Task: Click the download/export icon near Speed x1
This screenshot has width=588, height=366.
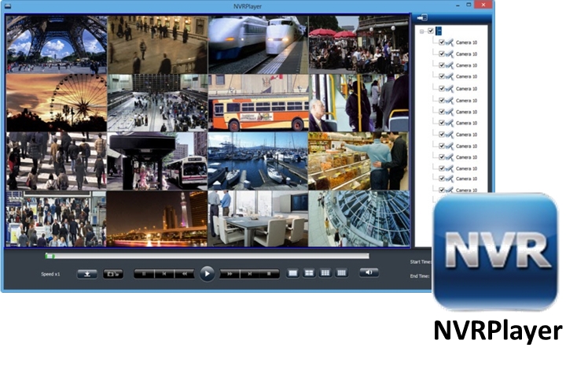Action: tap(87, 274)
